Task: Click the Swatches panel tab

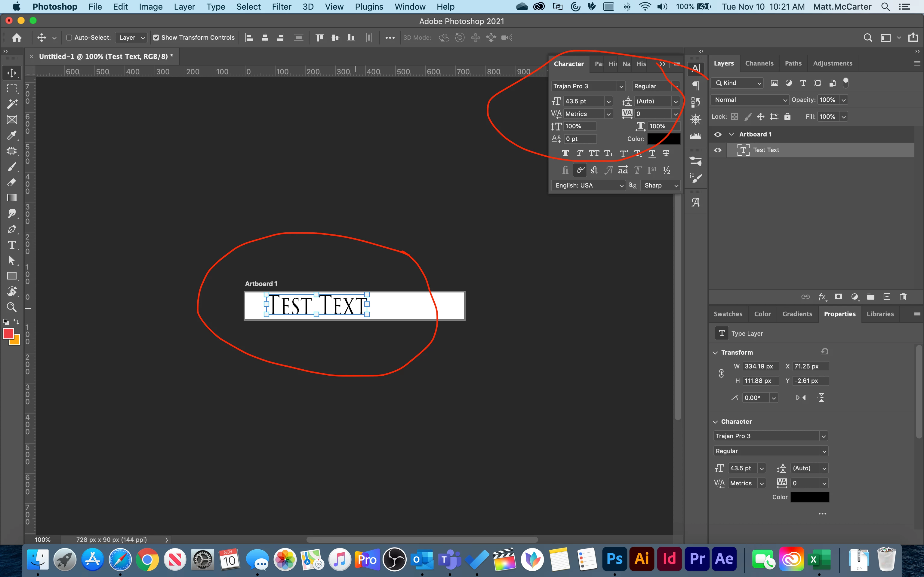Action: coord(728,314)
